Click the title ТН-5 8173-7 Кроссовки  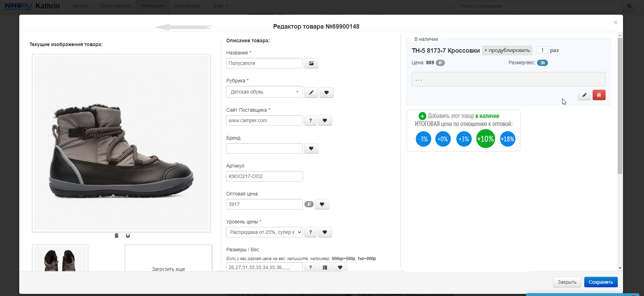[446, 51]
